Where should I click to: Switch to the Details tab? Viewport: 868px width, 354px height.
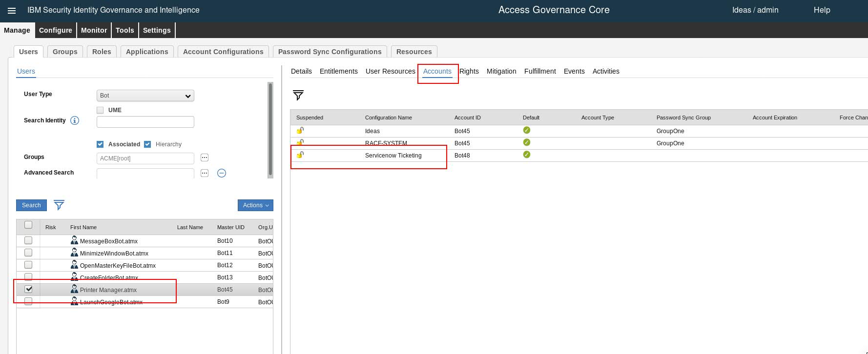pos(301,71)
